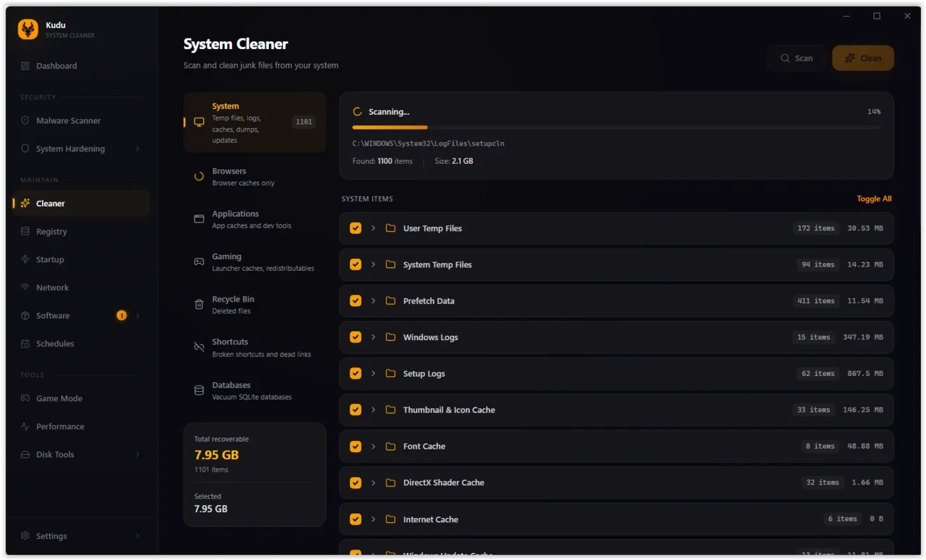Uncheck the User Temp Files checkbox
The width and height of the screenshot is (926, 560).
pos(356,228)
